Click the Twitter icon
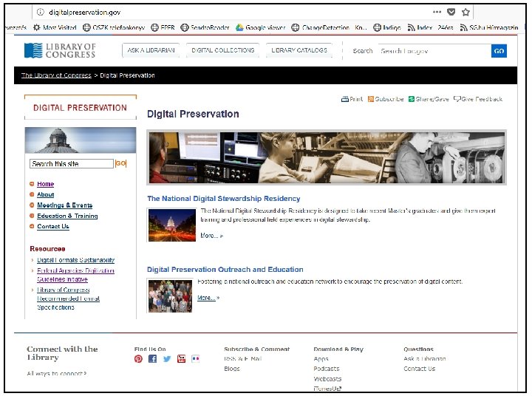Viewport: 532px width, 399px height. [167, 359]
